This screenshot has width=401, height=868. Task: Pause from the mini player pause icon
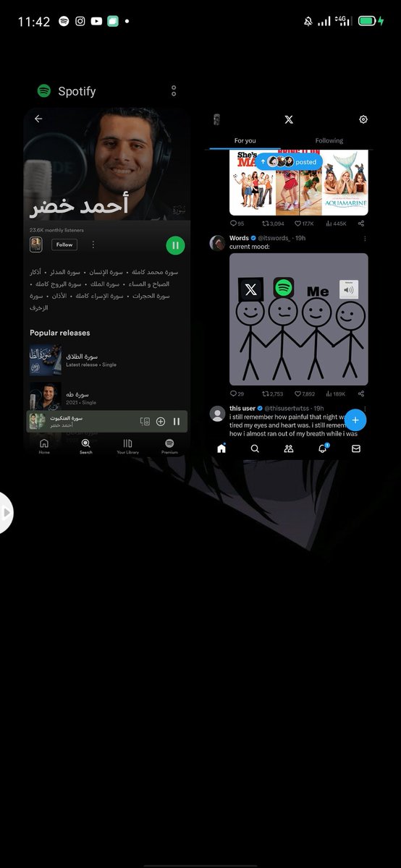(177, 421)
